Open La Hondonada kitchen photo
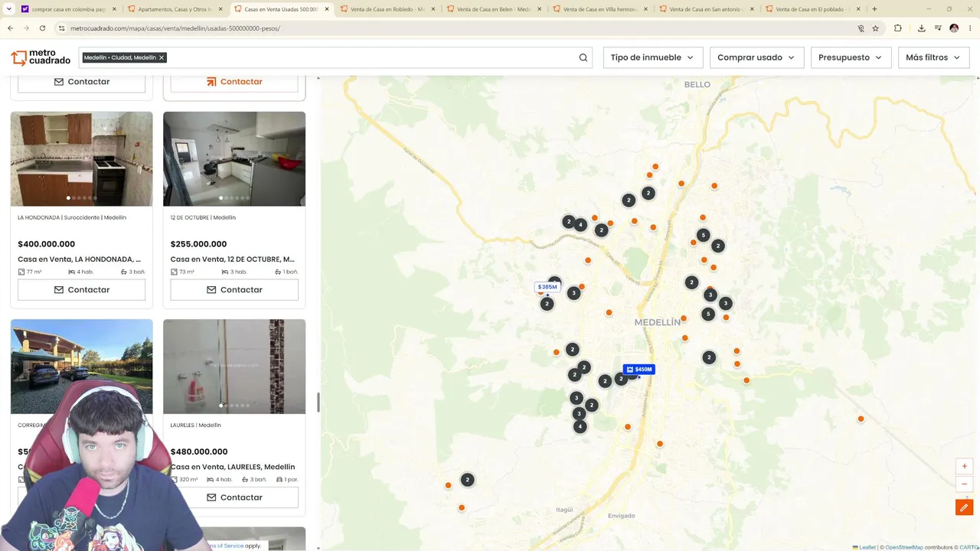This screenshot has height=551, width=980. pos(81,158)
